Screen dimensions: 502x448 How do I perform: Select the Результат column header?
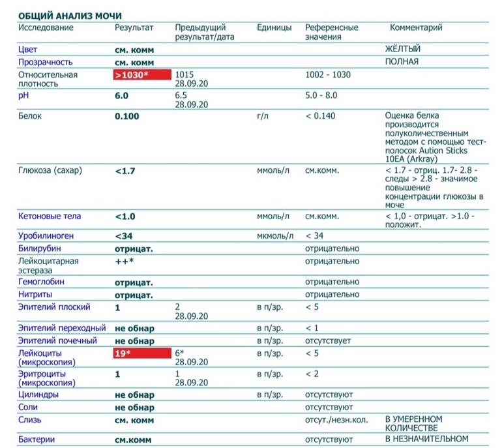[x=134, y=28]
